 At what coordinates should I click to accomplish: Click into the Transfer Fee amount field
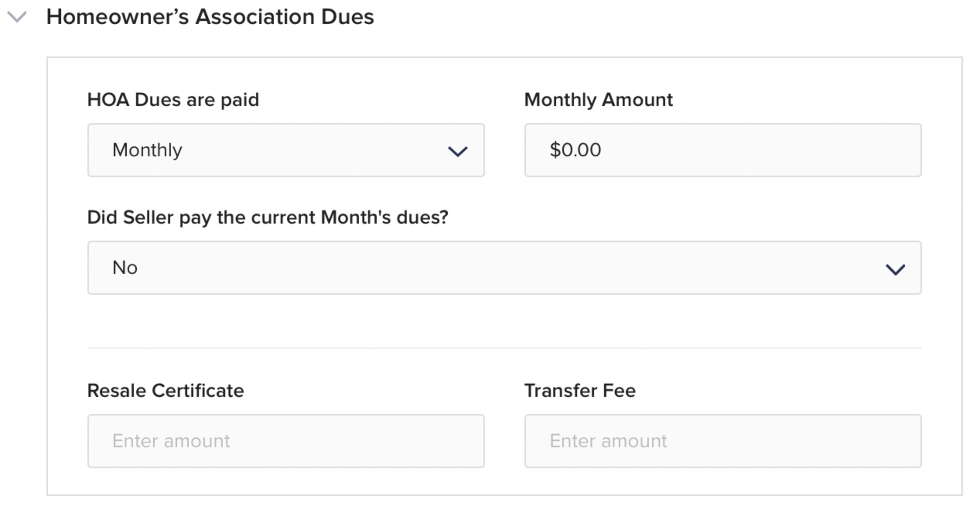[x=722, y=441]
